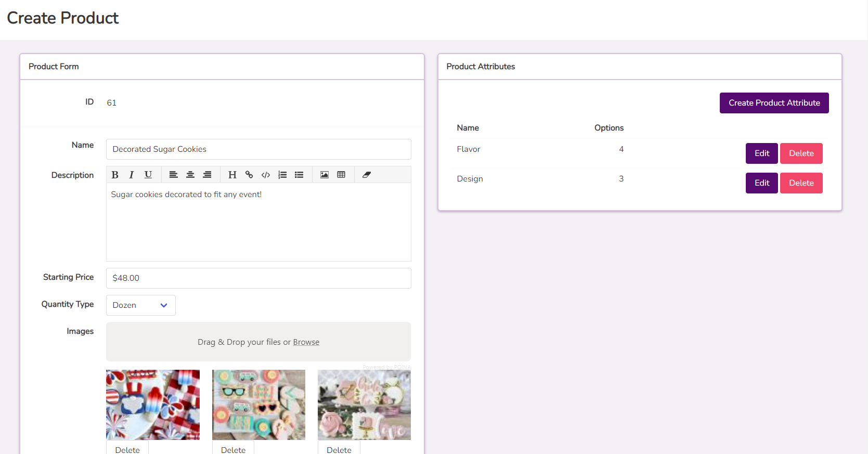The width and height of the screenshot is (868, 454).
Task: Click the Create Product Attribute button
Action: 774,103
